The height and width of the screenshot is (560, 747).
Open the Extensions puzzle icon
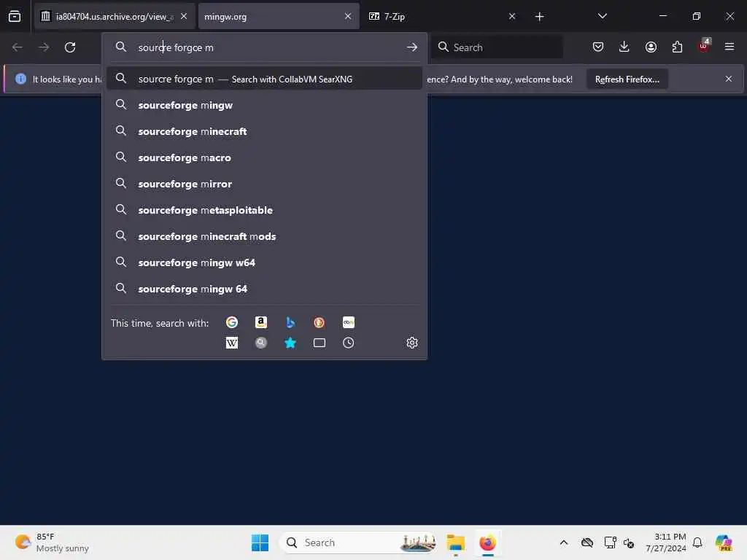(677, 47)
